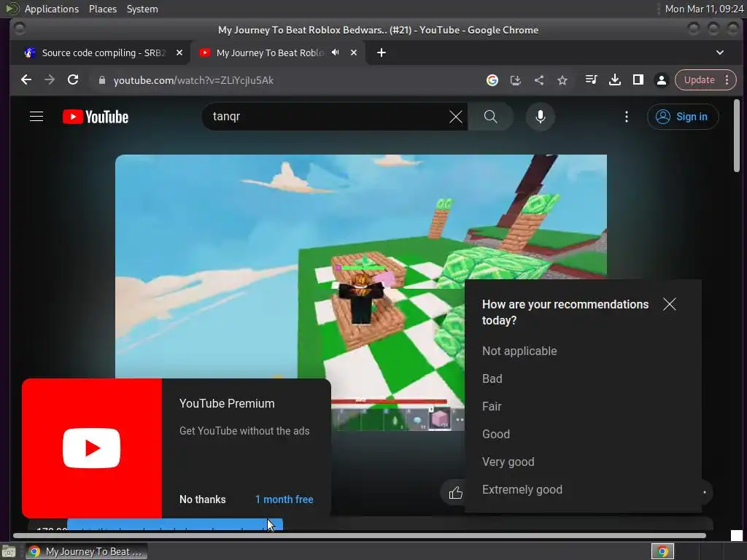Click the Chrome Update button

(x=700, y=80)
